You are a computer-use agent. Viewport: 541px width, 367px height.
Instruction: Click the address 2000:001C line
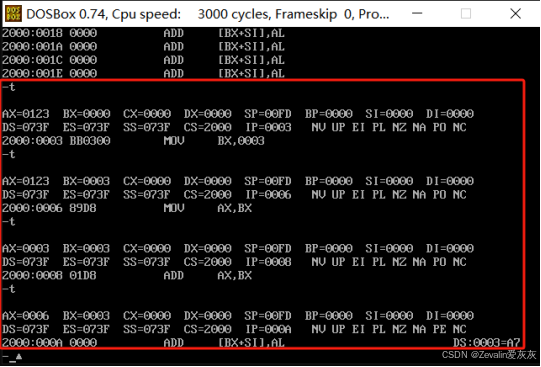point(143,60)
